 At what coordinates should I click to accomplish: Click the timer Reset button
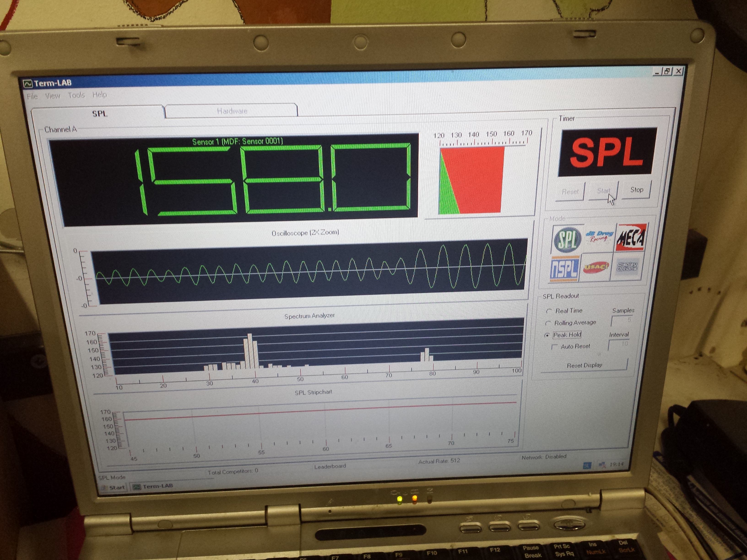click(570, 192)
